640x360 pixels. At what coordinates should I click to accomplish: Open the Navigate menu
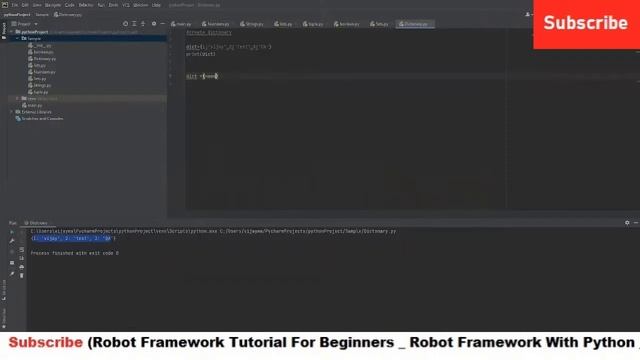click(53, 5)
